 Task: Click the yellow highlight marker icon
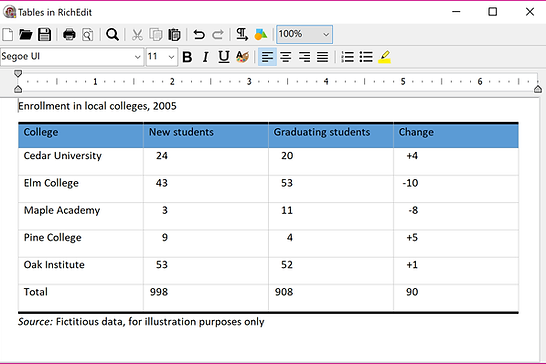click(x=384, y=57)
